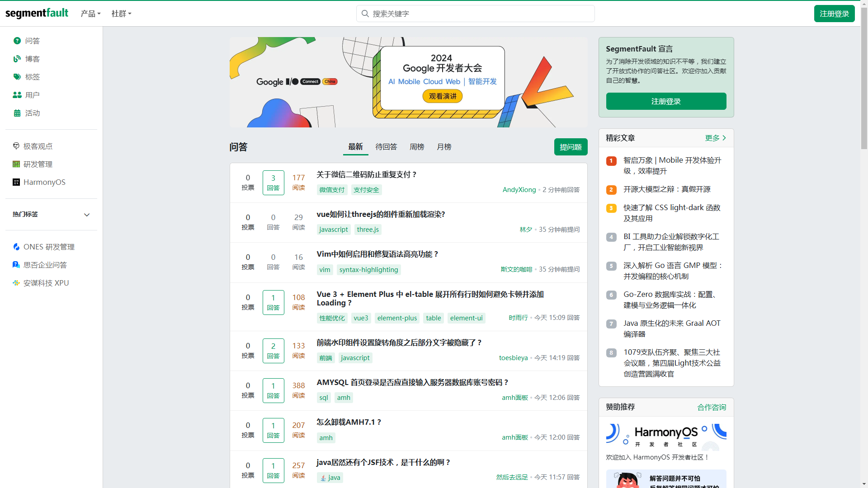The width and height of the screenshot is (868, 488).
Task: Click the segmentfault logo
Action: 37,13
